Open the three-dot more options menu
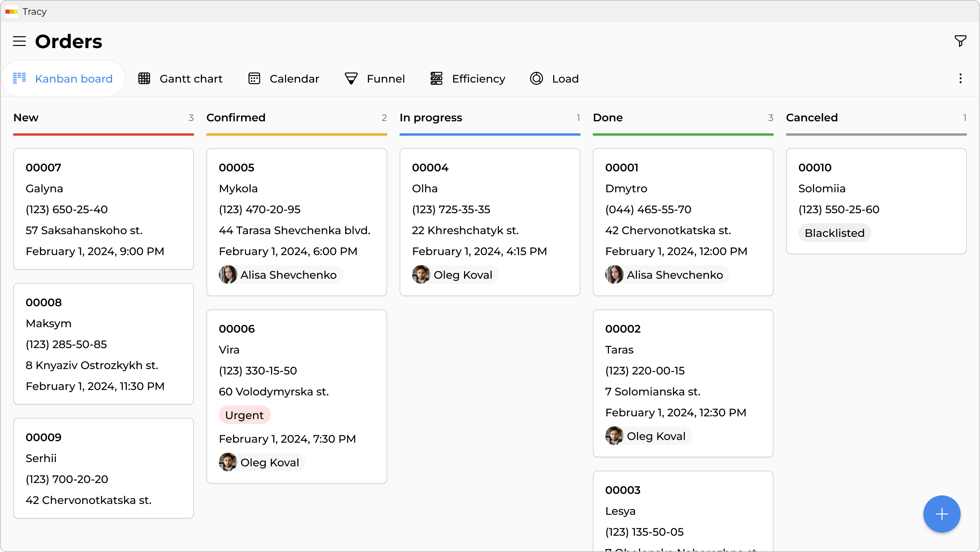Viewport: 980px width, 552px height. pyautogui.click(x=960, y=79)
